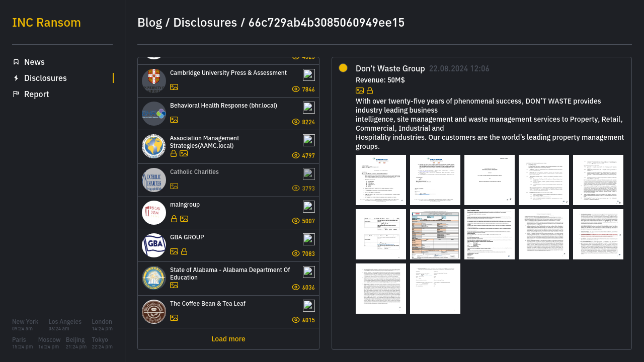Open the colored form document thumbnail
The width and height of the screenshot is (644, 362).
pyautogui.click(x=435, y=234)
